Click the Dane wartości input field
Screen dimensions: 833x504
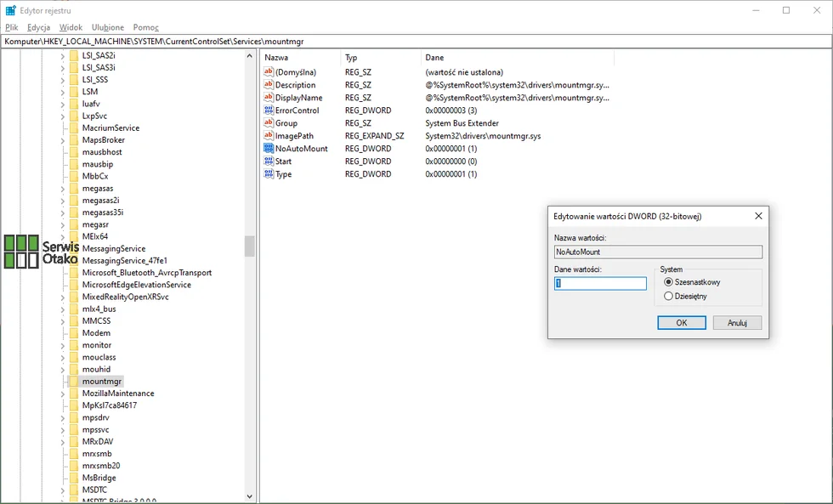tap(600, 284)
